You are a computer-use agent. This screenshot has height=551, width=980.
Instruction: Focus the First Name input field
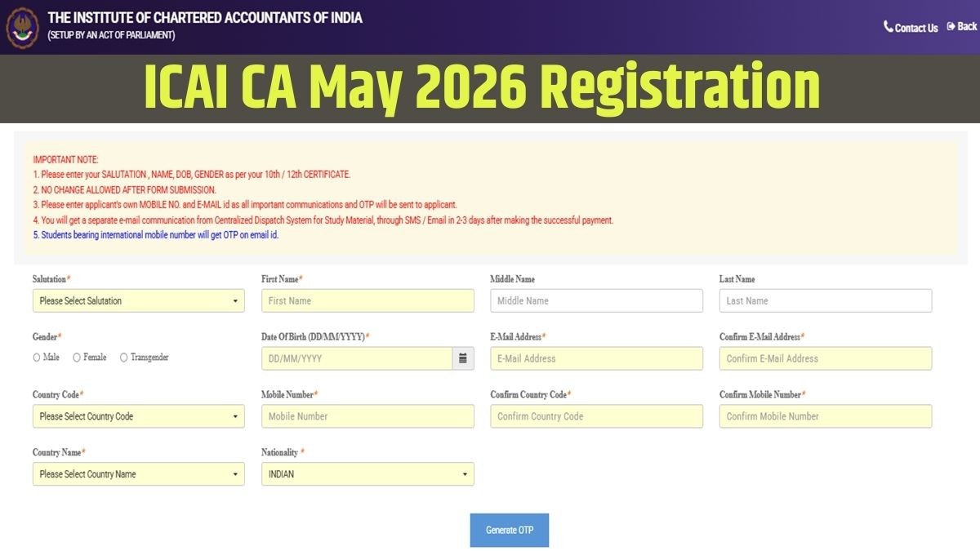[x=367, y=301]
